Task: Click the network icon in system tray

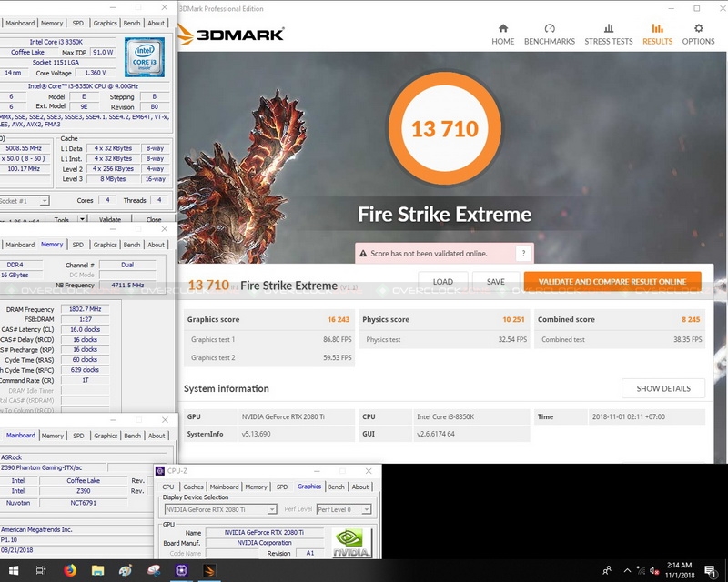Action: 642,570
